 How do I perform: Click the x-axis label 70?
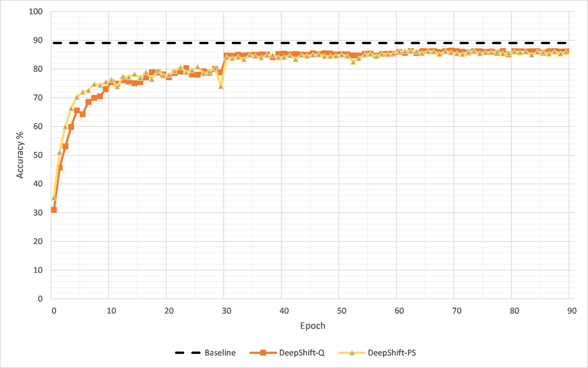click(x=457, y=311)
